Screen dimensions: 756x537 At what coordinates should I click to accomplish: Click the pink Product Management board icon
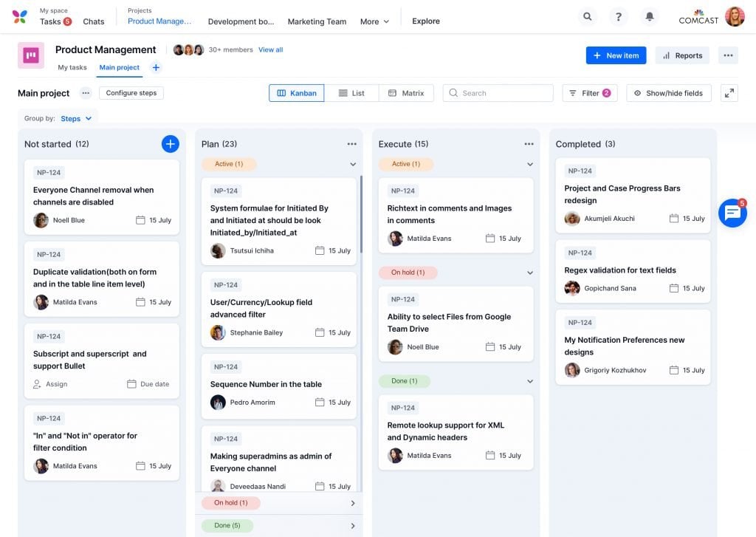(31, 55)
